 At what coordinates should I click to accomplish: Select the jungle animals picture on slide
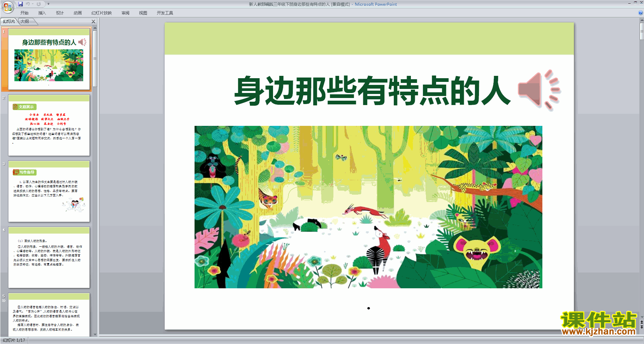pyautogui.click(x=368, y=207)
